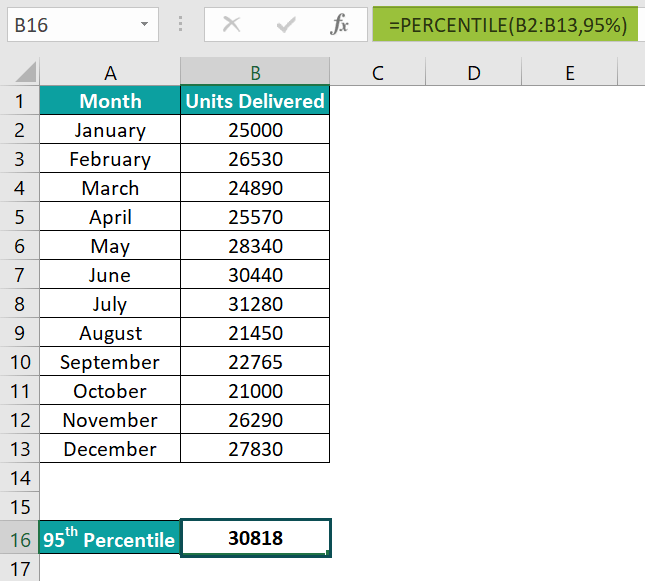Image resolution: width=645 pixels, height=581 pixels.
Task: Select cell with value 31280
Action: click(x=255, y=304)
